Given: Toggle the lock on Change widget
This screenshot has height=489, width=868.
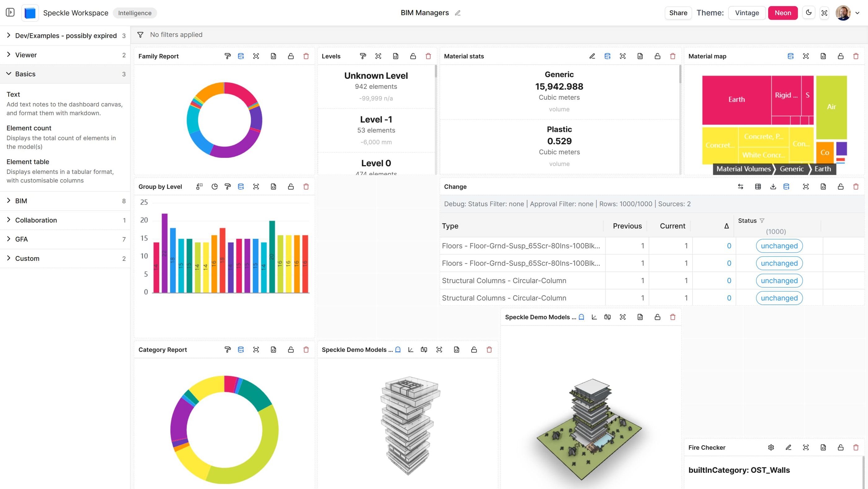Looking at the screenshot, I should (x=840, y=186).
